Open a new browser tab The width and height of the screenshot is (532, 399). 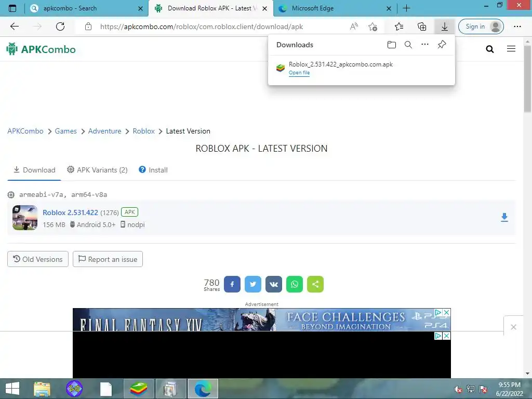click(x=406, y=8)
